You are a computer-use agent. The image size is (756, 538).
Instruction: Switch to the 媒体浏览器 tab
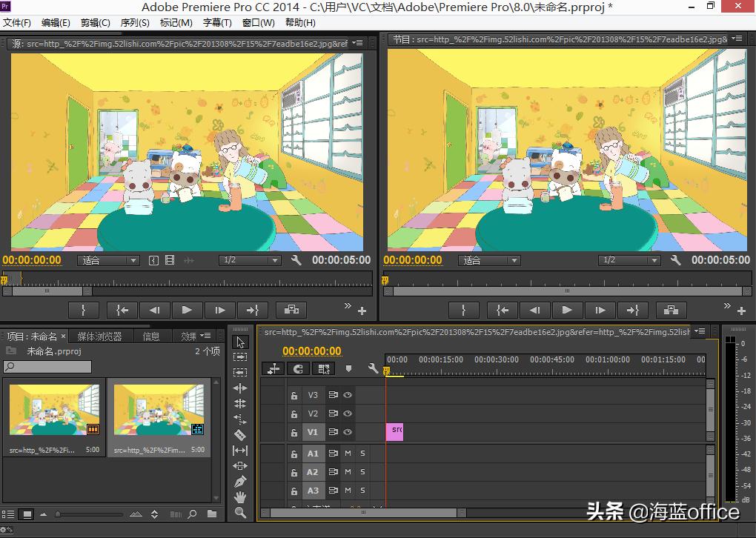point(99,336)
